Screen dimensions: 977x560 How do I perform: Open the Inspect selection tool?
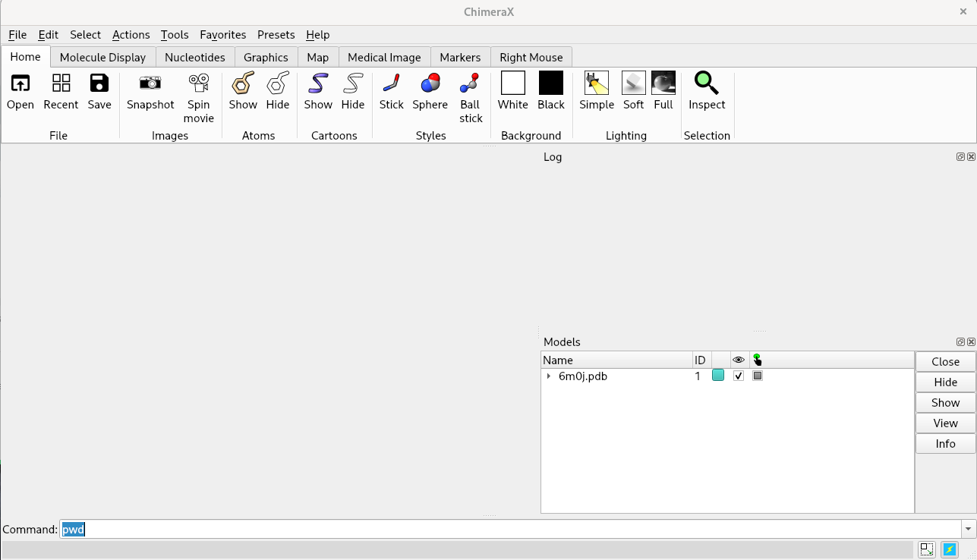pos(706,83)
